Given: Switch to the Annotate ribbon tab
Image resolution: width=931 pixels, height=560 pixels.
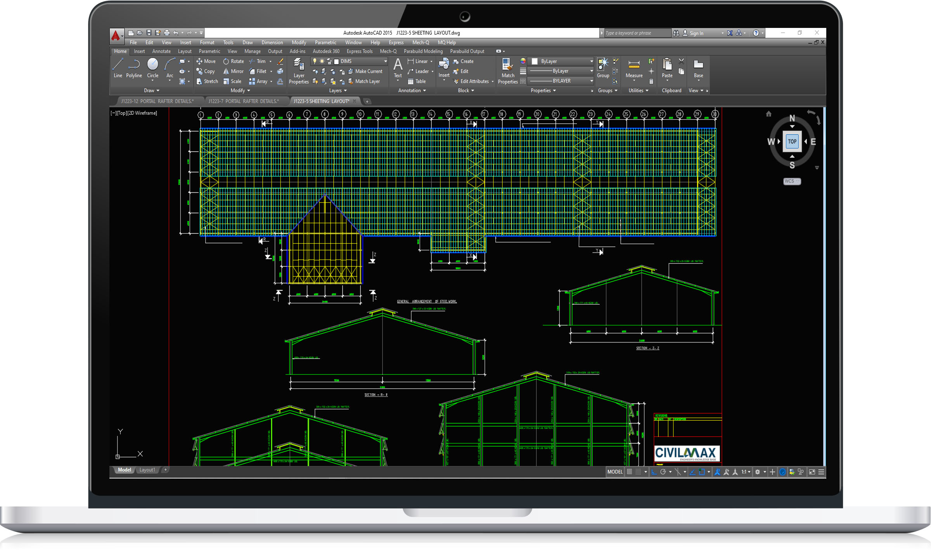Looking at the screenshot, I should pos(161,51).
